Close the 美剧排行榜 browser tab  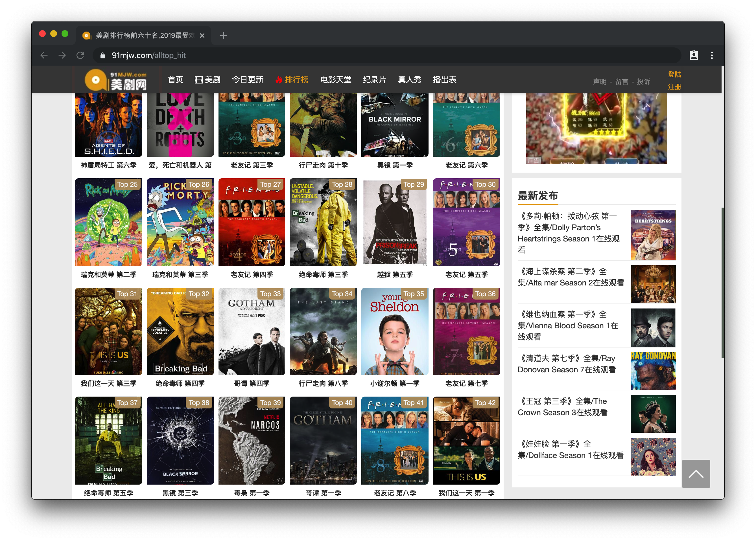[202, 35]
